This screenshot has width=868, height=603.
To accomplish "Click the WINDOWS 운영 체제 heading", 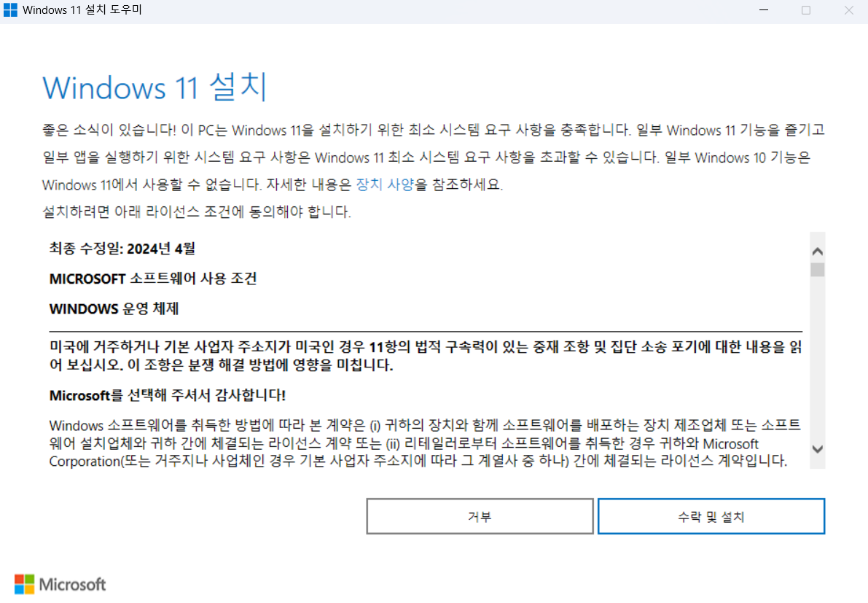I will click(x=114, y=308).
